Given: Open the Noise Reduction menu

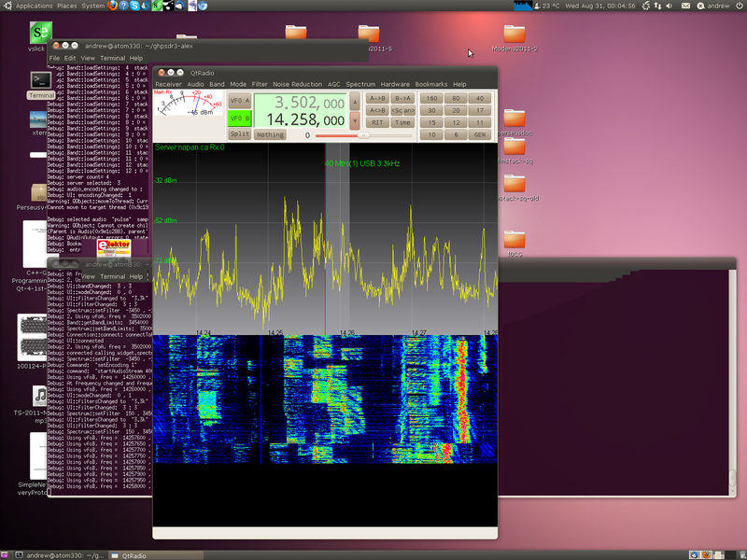Looking at the screenshot, I should click(297, 84).
